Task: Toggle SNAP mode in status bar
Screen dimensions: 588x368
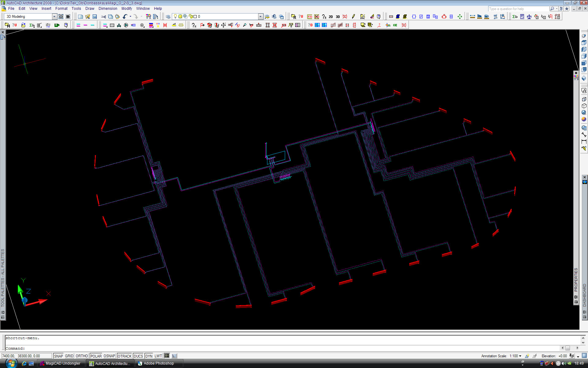Action: [x=58, y=356]
